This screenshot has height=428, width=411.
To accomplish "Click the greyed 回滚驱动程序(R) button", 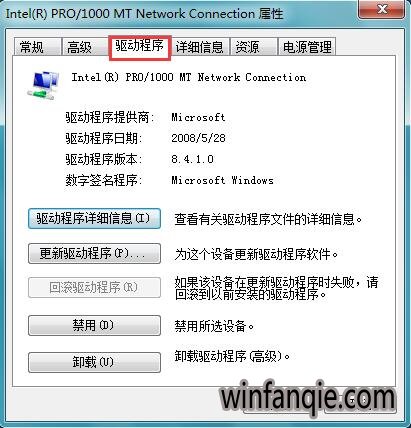I will (x=94, y=287).
